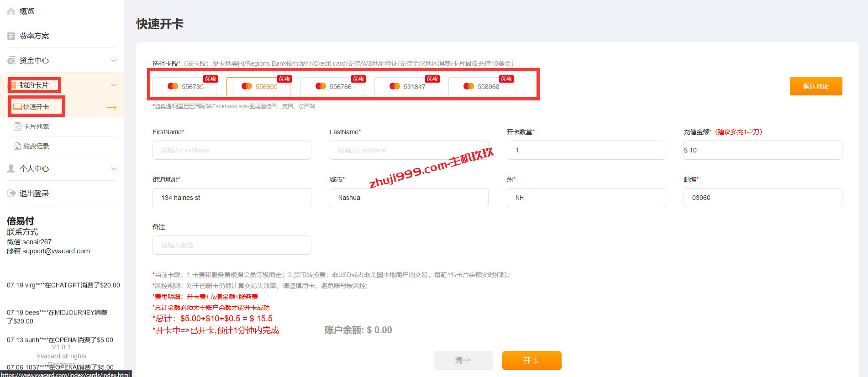Viewport: 868px width, 377px height.
Task: Click the wallet icon beside 资金中心
Action: point(11,60)
